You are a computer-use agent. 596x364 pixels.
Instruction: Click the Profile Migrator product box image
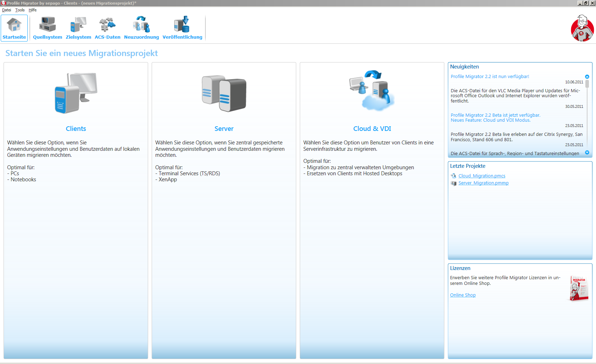(579, 288)
